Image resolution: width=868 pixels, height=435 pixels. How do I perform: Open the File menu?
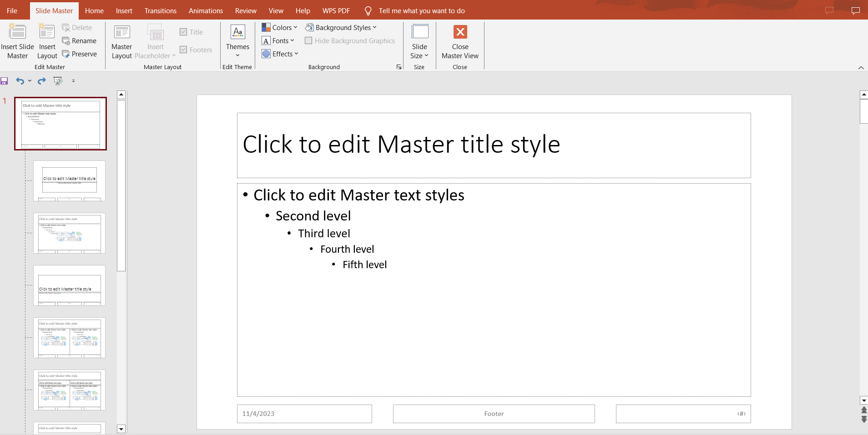tap(12, 10)
